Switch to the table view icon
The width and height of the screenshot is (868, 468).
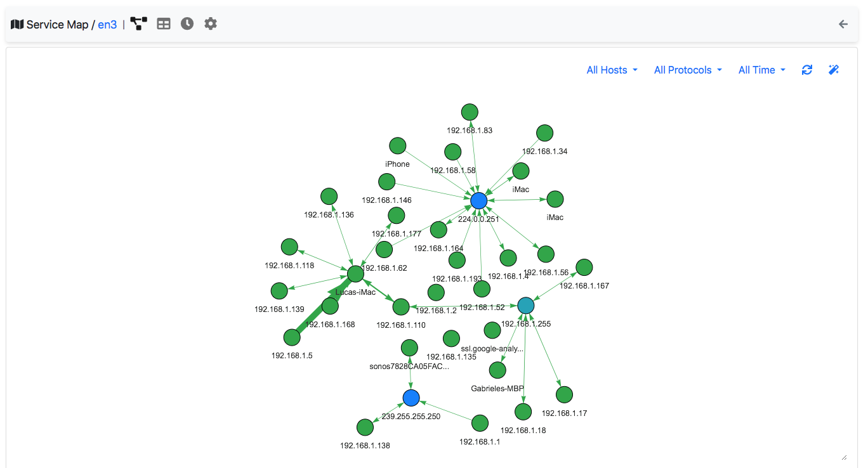pyautogui.click(x=163, y=23)
